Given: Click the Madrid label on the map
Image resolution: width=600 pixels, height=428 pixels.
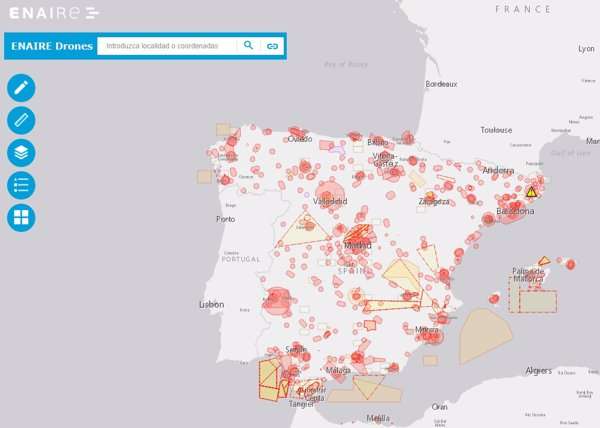Looking at the screenshot, I should pos(357,245).
